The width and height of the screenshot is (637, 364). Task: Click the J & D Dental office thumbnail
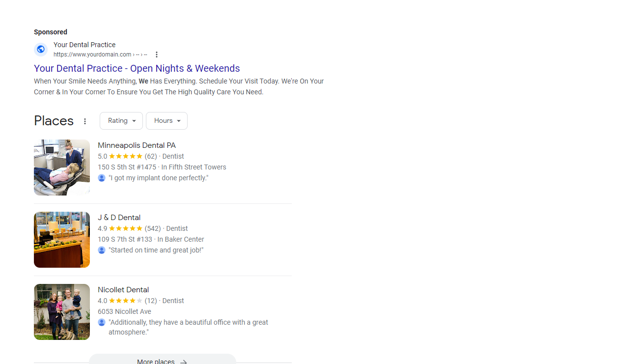pos(61,239)
